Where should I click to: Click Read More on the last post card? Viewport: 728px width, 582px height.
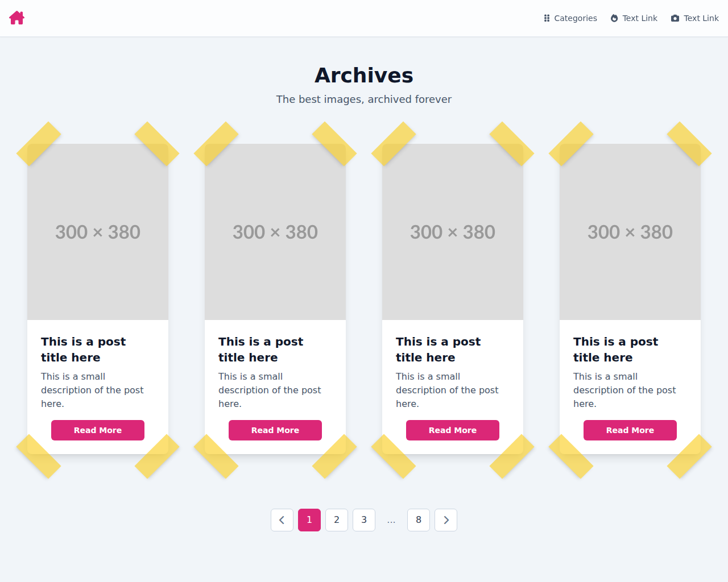tap(630, 430)
